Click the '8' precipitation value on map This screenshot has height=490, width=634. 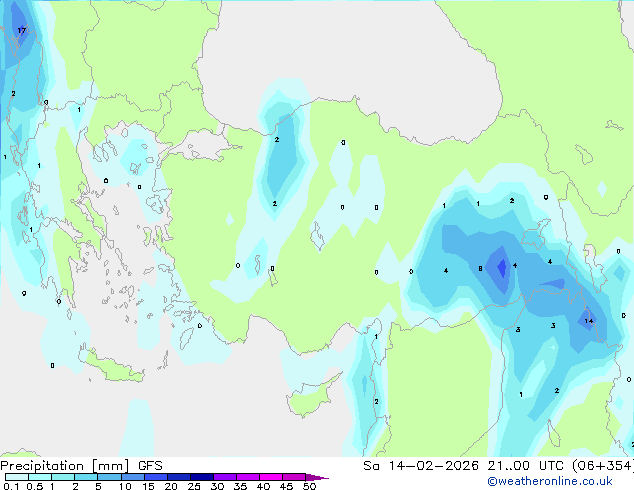tap(480, 268)
